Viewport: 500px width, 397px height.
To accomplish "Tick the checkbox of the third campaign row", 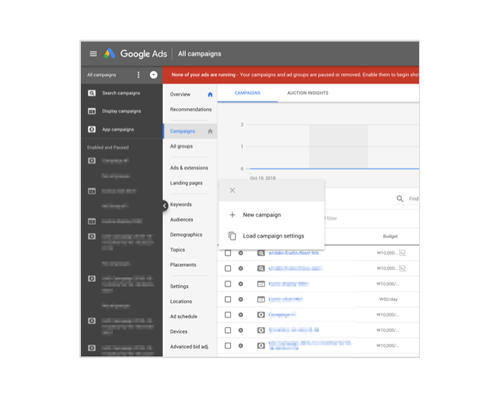I will (228, 284).
